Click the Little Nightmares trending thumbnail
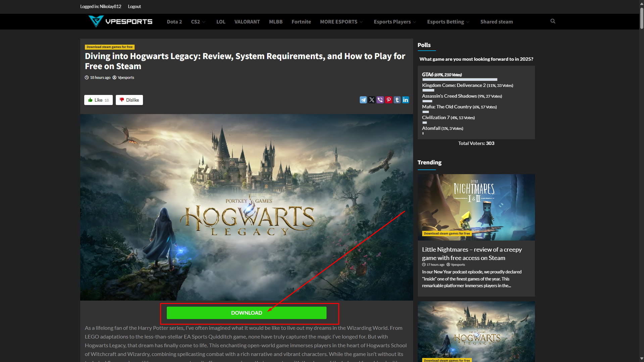The height and width of the screenshot is (362, 644). (476, 207)
